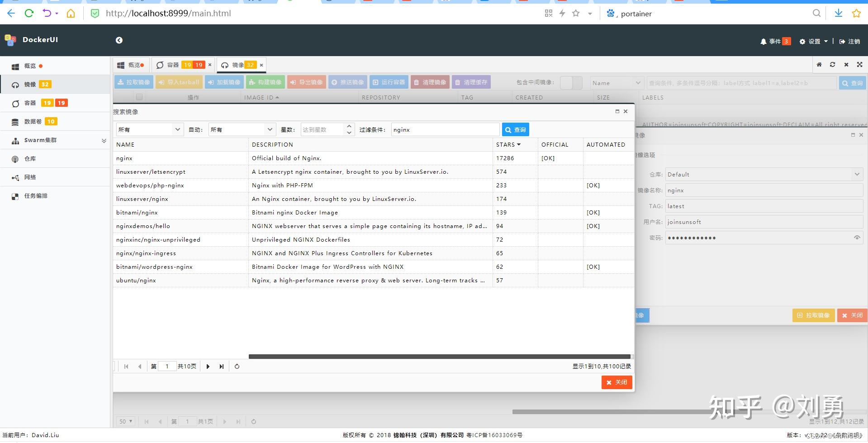Expand the Swarm集群 chevron in the sidebar
Screen dimensions: 868x443
104,140
